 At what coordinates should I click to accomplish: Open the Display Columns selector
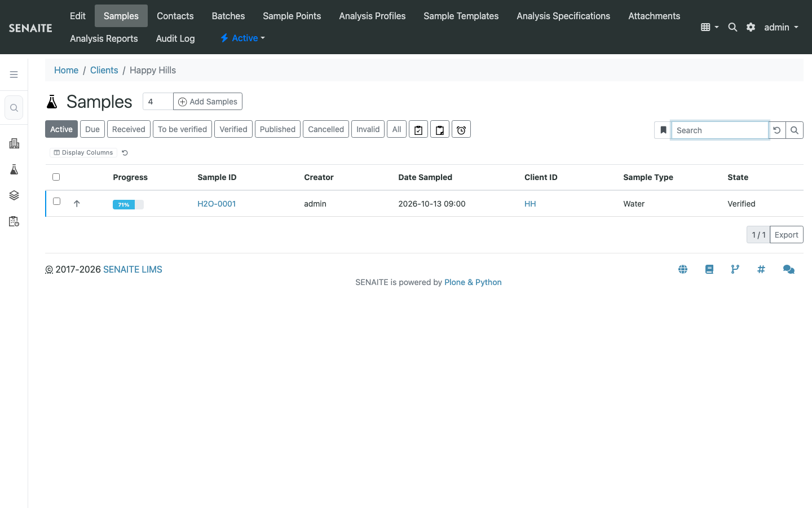coord(83,152)
